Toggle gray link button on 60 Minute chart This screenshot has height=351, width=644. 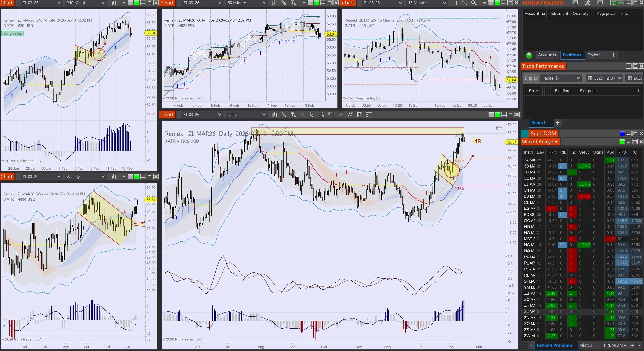click(x=310, y=3)
